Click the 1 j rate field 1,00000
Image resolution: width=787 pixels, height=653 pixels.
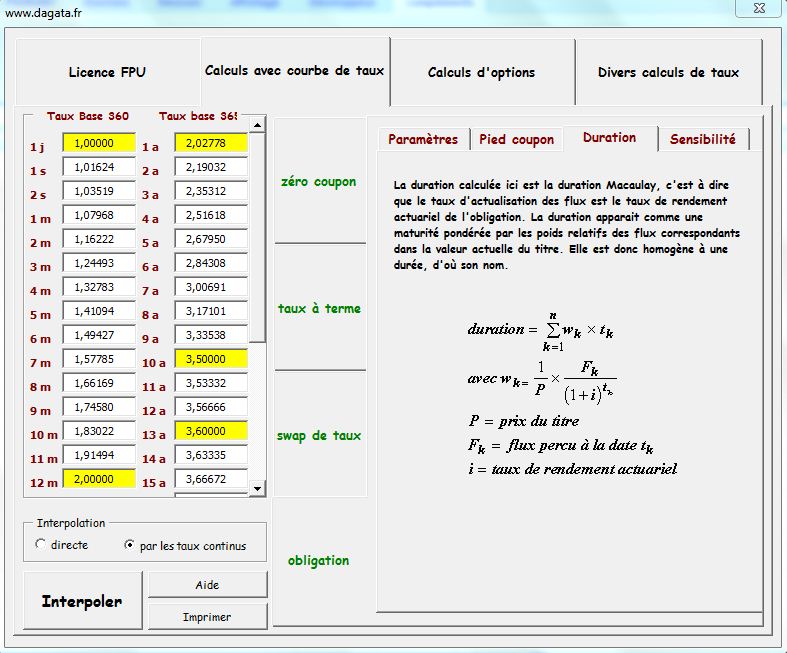[99, 143]
